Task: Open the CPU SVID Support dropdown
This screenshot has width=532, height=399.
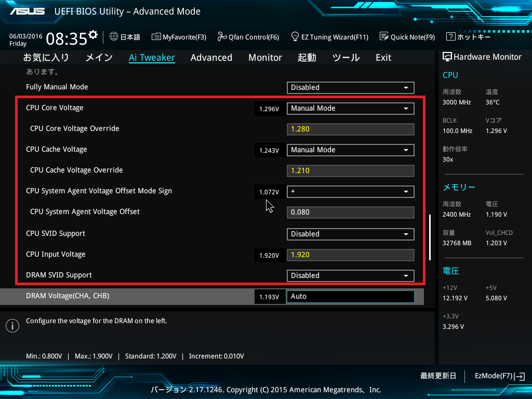Action: pos(351,234)
